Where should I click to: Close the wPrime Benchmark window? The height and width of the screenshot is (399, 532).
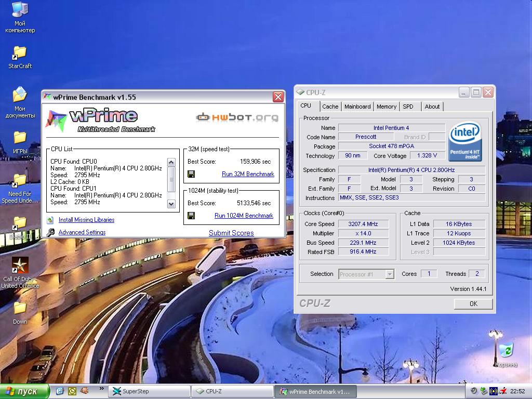pyautogui.click(x=278, y=97)
